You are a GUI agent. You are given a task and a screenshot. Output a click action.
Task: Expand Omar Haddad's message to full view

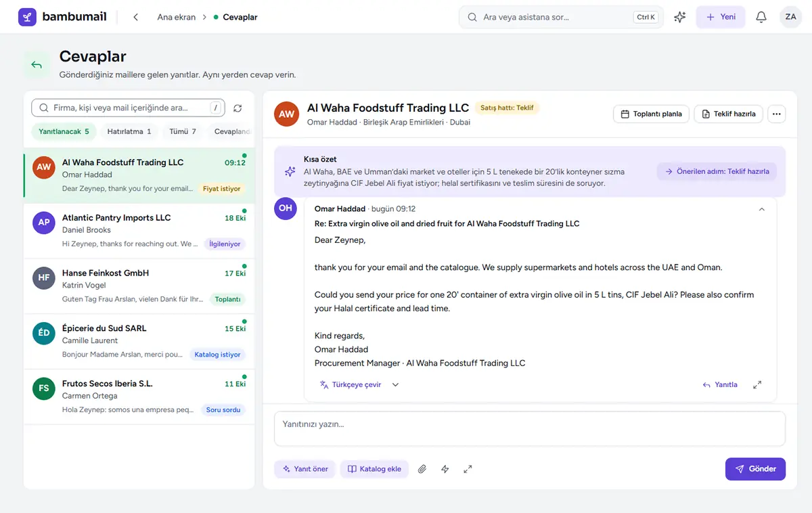point(757,384)
